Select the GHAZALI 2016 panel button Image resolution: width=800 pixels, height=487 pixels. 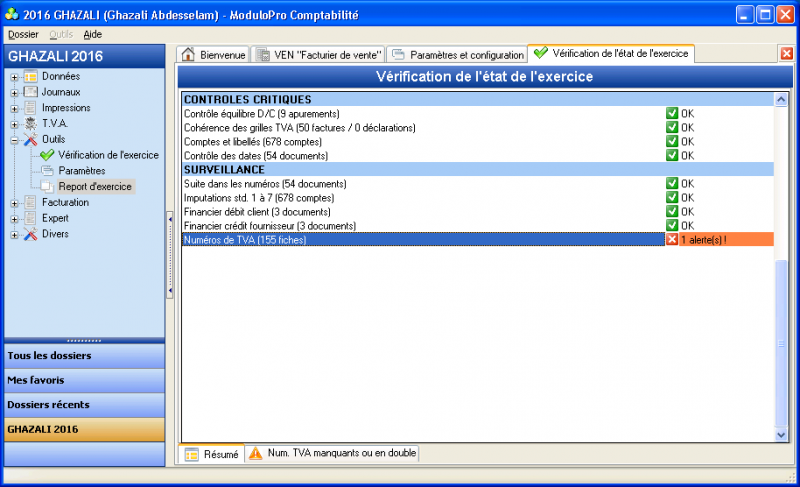point(84,429)
